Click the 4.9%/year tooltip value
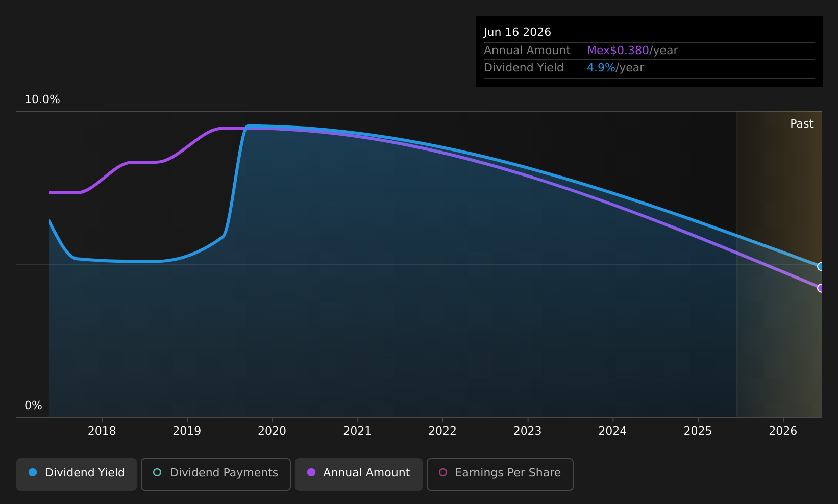This screenshot has width=838, height=504. coord(615,68)
